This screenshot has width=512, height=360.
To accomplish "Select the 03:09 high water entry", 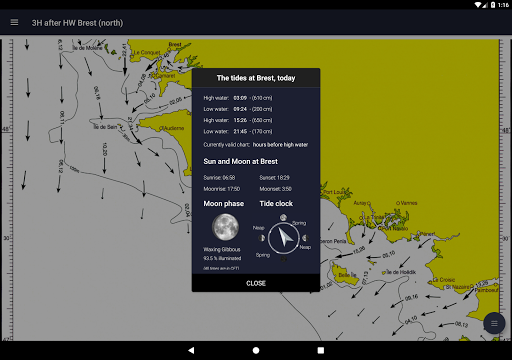I will 238,98.
